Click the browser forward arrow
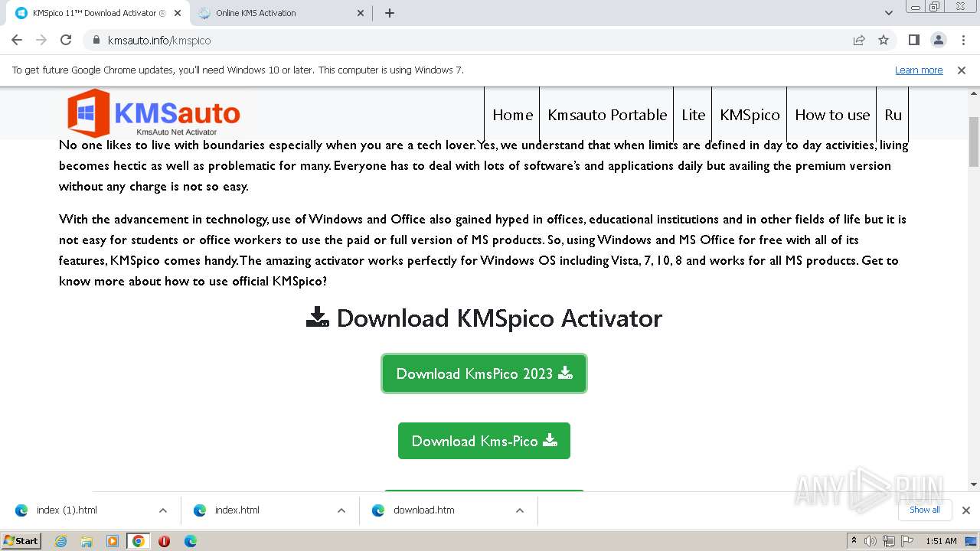 coord(41,40)
